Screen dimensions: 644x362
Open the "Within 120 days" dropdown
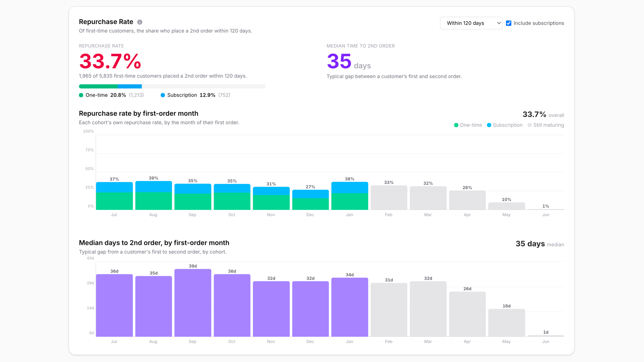471,23
